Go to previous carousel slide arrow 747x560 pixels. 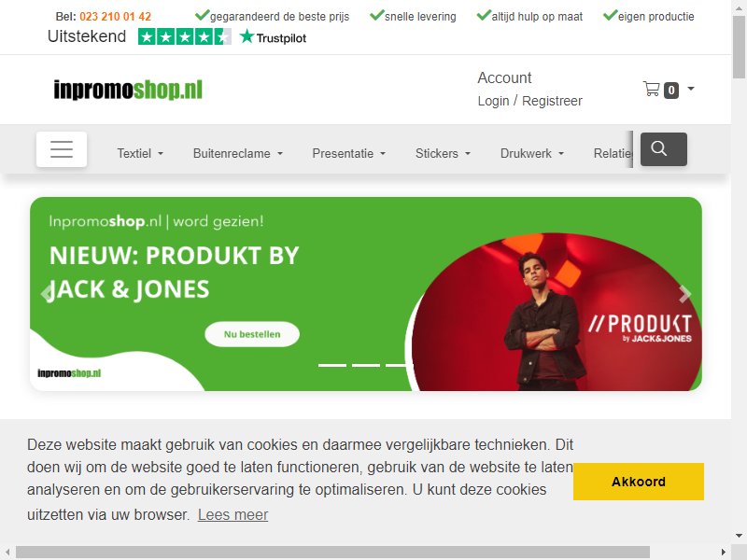(47, 293)
